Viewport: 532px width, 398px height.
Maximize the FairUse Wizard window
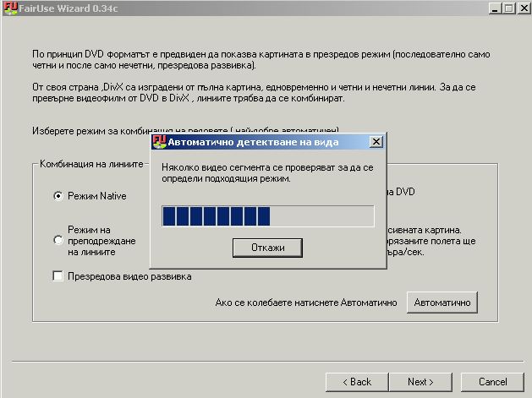click(x=509, y=8)
